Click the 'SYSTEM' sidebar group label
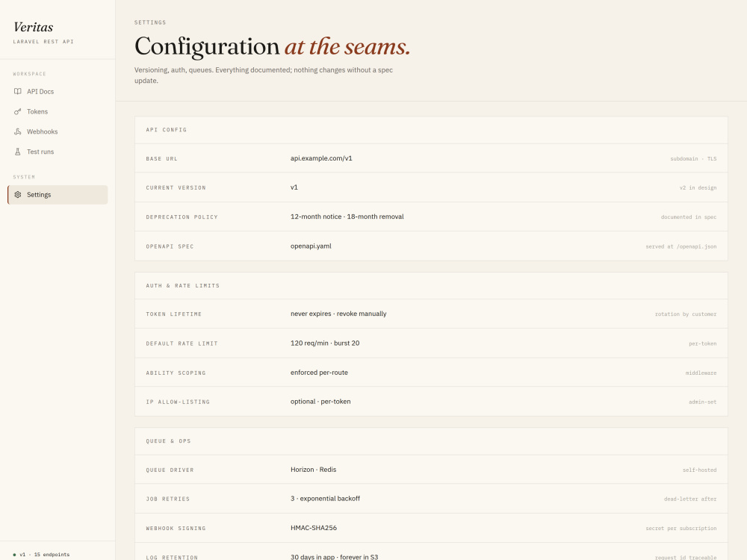 pyautogui.click(x=24, y=177)
